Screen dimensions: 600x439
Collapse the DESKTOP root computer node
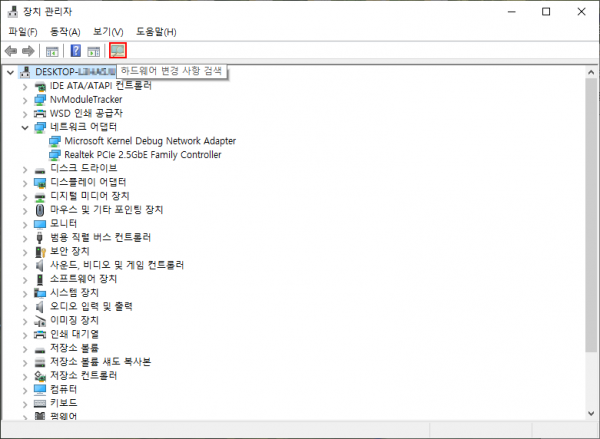tap(11, 72)
